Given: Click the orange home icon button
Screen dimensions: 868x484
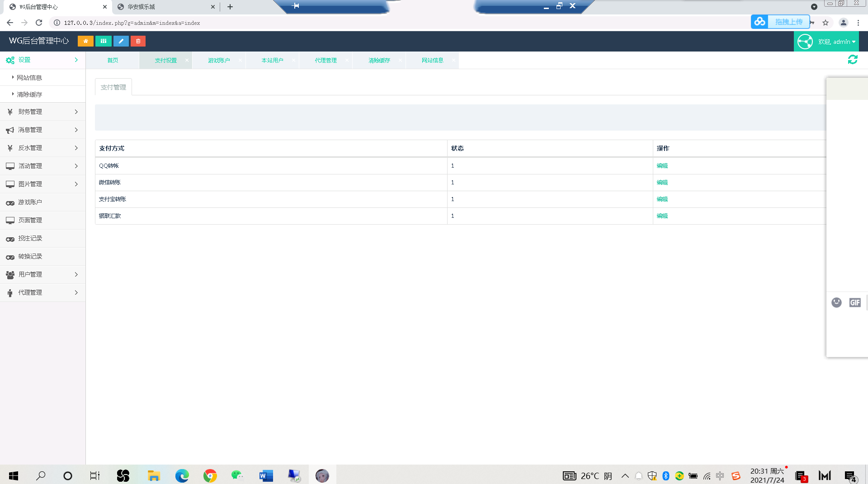Looking at the screenshot, I should click(85, 41).
